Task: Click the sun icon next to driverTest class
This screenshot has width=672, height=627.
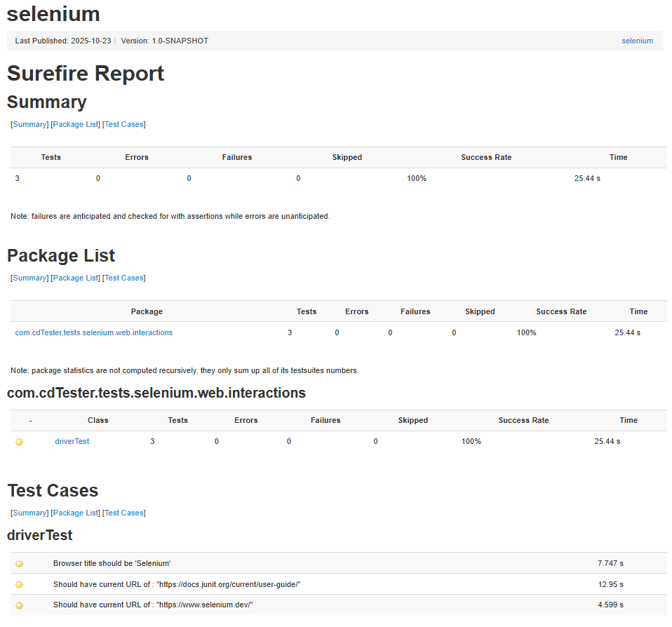Action: (19, 442)
